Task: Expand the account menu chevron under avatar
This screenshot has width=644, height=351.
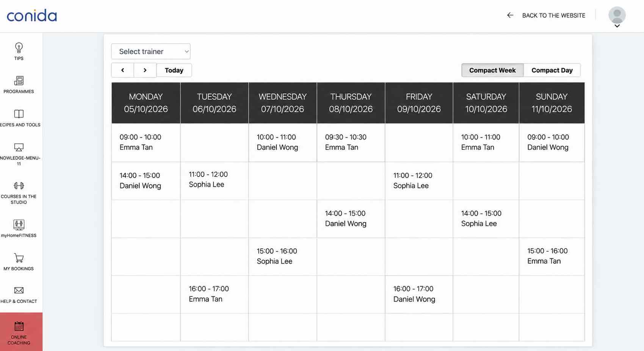Action: (x=617, y=26)
